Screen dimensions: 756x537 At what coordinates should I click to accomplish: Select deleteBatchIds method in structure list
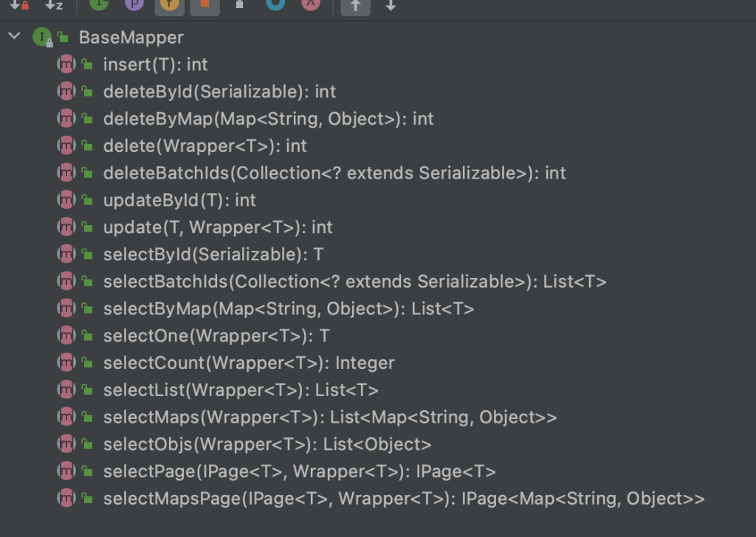334,173
